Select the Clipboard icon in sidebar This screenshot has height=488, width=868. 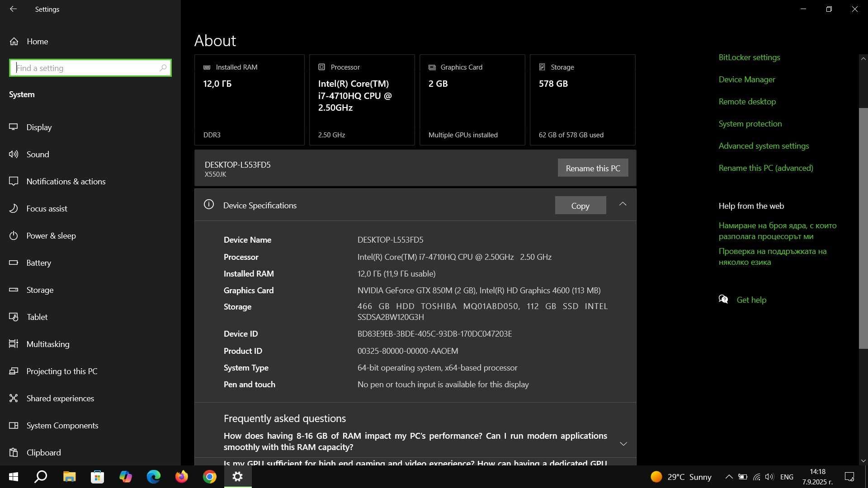pos(14,452)
